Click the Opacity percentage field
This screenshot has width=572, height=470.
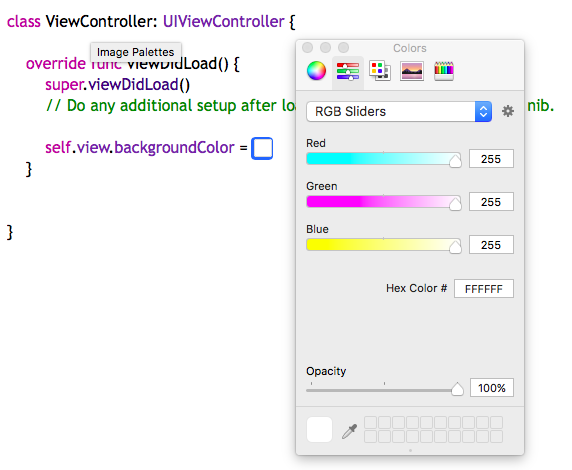click(492, 388)
